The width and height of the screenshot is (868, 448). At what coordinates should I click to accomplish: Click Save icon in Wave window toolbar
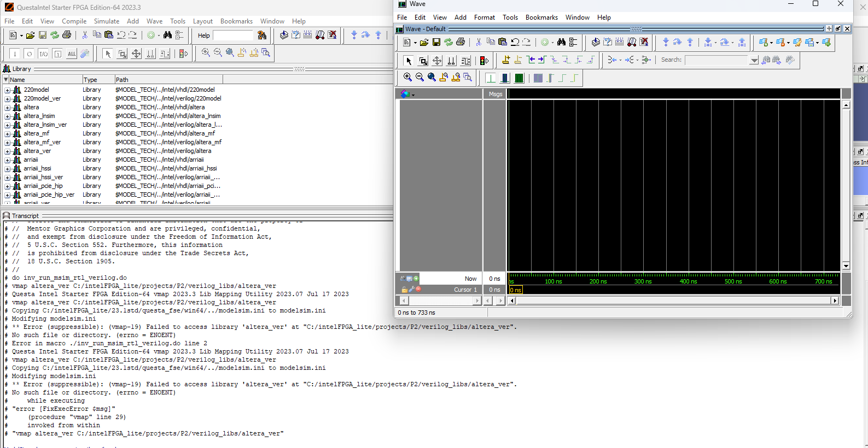click(x=436, y=42)
